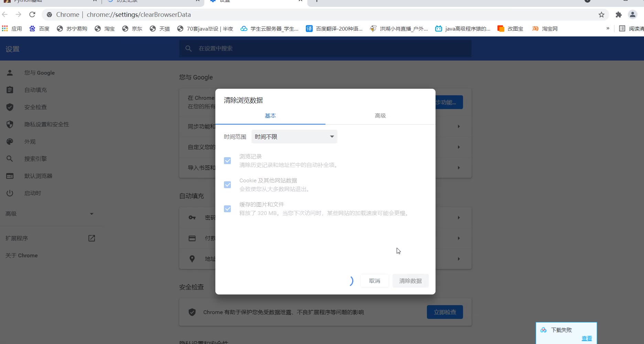Toggle the 浏览记录 checkbox
The width and height of the screenshot is (644, 344).
tap(227, 161)
